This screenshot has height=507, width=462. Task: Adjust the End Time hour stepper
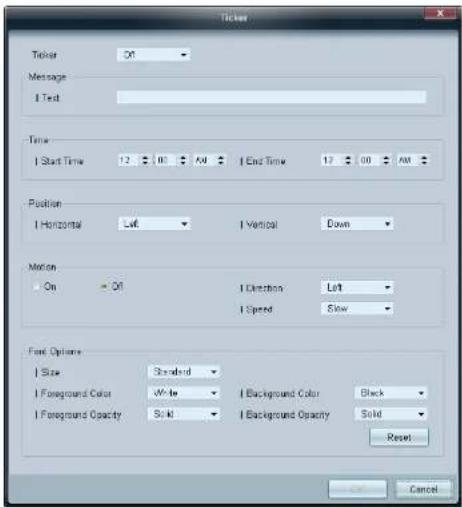[348, 160]
